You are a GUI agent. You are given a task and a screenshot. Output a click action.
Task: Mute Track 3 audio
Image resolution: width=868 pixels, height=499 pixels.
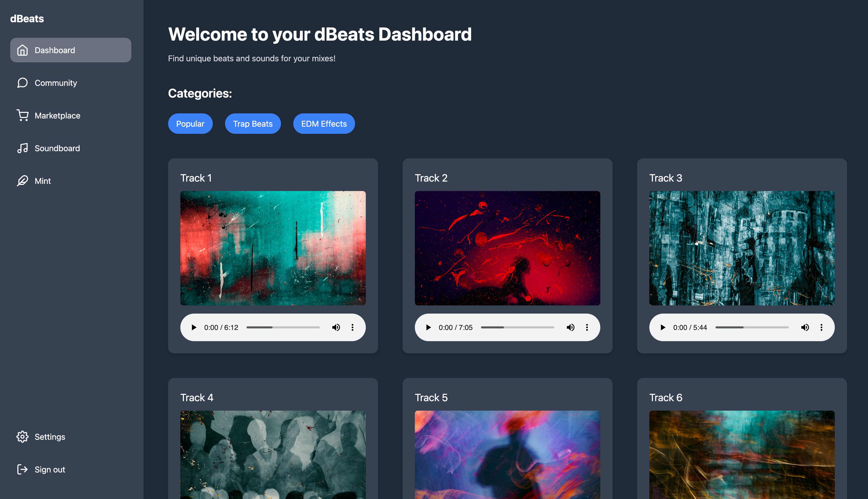805,327
